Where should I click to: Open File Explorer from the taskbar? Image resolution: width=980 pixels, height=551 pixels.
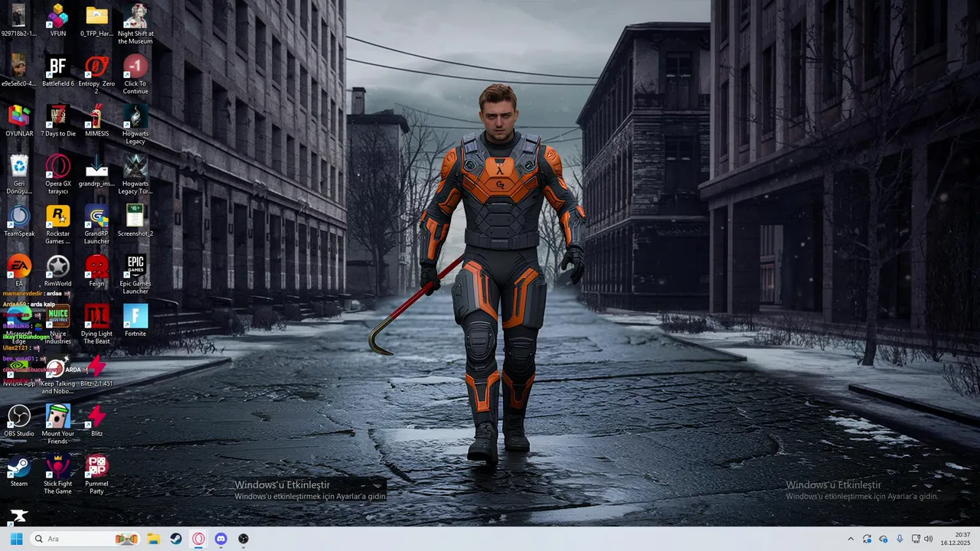(153, 539)
